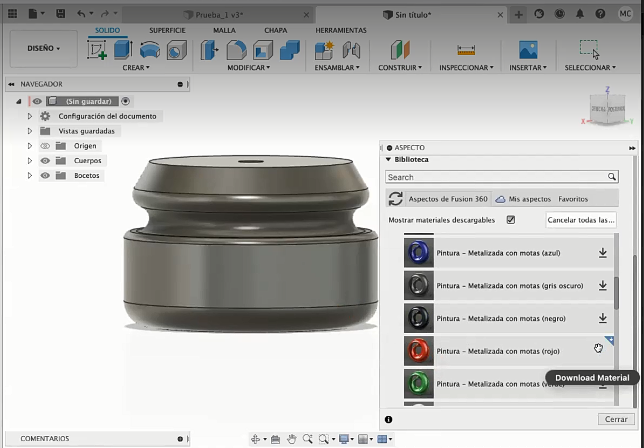Click the Save icon in top bar

(x=61, y=14)
